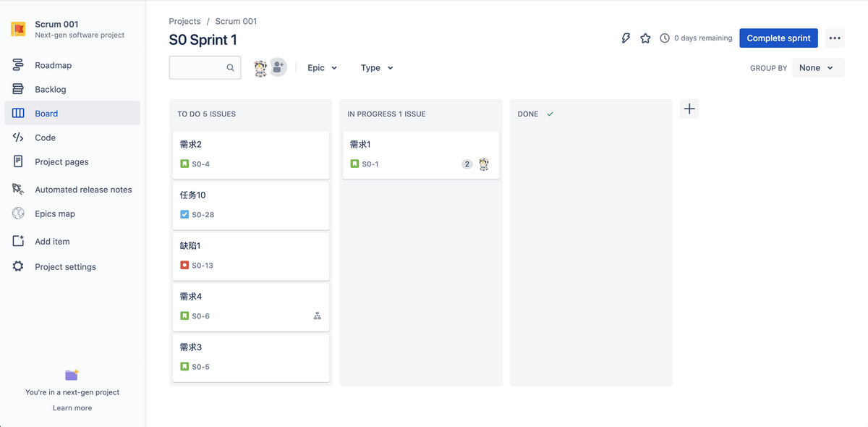868x427 pixels.
Task: Click the child issues icon on S0-6
Action: (x=317, y=316)
